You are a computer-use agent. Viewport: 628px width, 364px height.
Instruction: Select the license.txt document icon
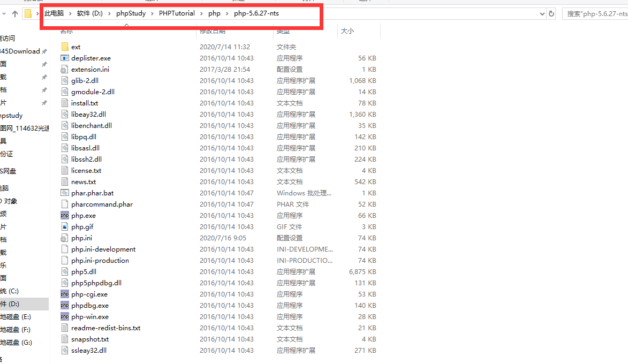(64, 170)
